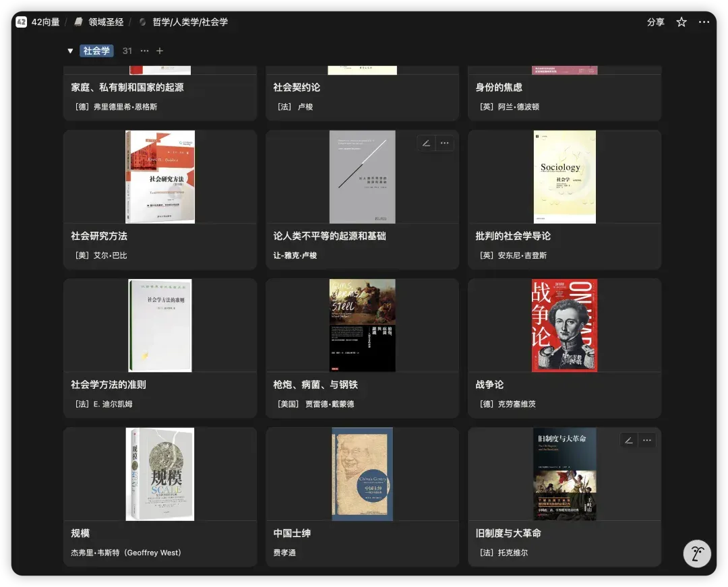
Task: Open the 社会学 group options ellipsis
Action: click(145, 51)
